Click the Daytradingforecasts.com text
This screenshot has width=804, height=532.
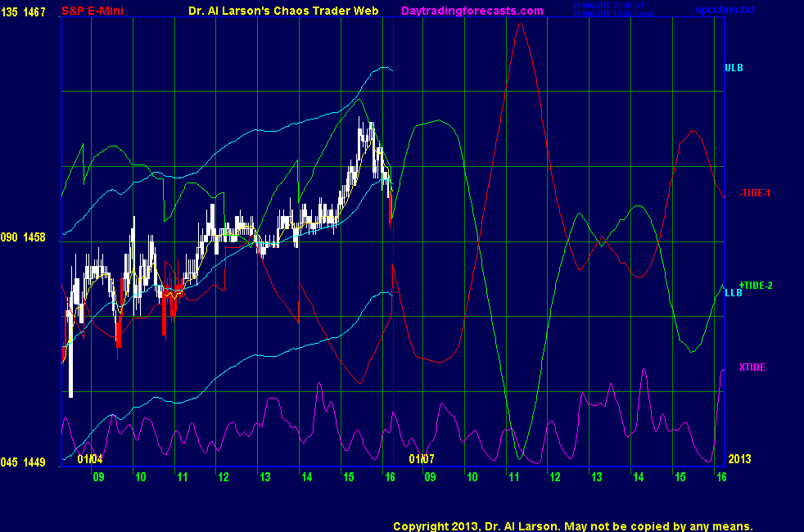472,11
